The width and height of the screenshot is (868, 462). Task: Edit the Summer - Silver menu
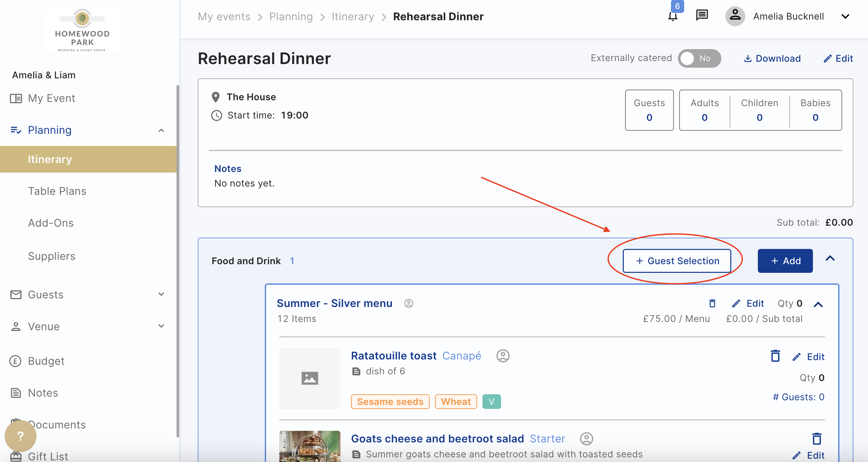748,304
